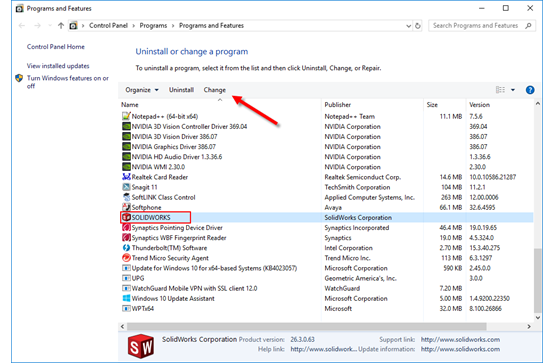
Task: Click the scroll right arrow
Action: (x=529, y=326)
